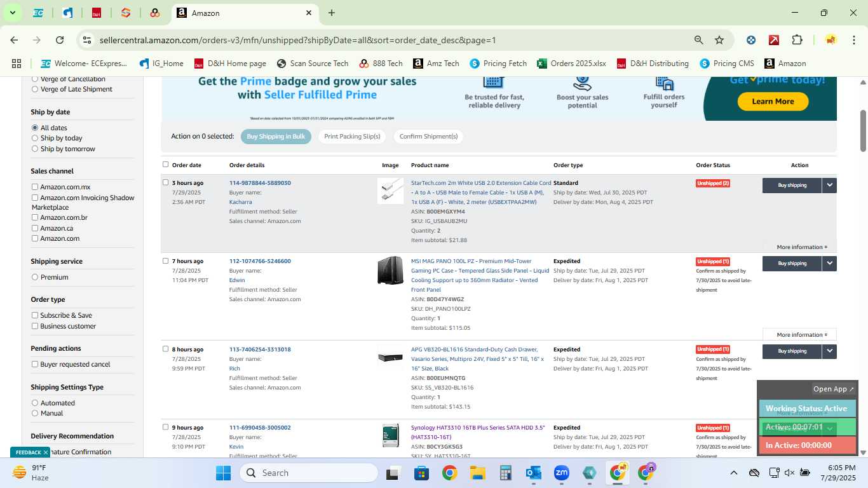The width and height of the screenshot is (868, 488).
Task: View site information icon in address bar
Action: pyautogui.click(x=86, y=40)
